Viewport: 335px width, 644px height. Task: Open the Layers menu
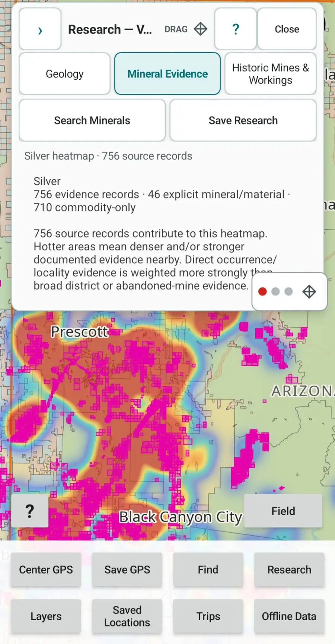pyautogui.click(x=46, y=616)
